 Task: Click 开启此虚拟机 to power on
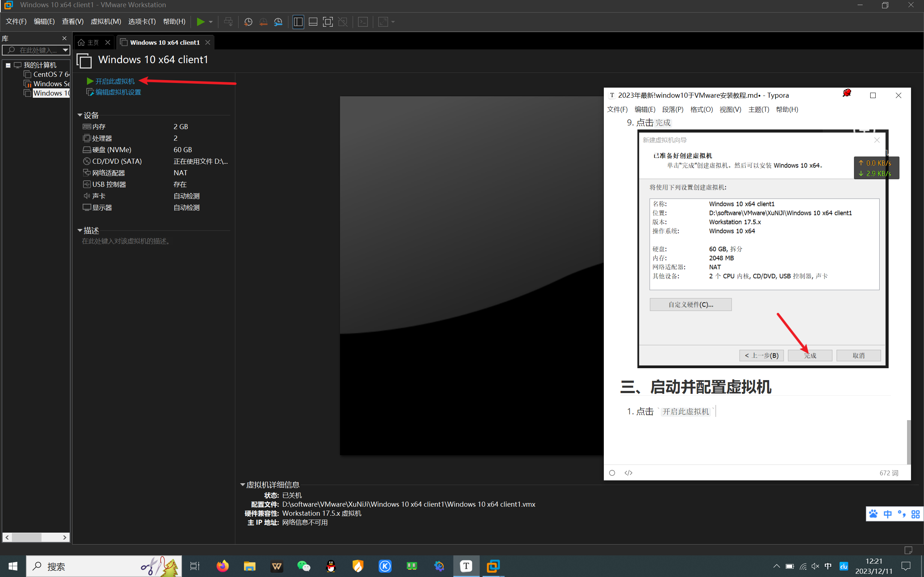[114, 81]
